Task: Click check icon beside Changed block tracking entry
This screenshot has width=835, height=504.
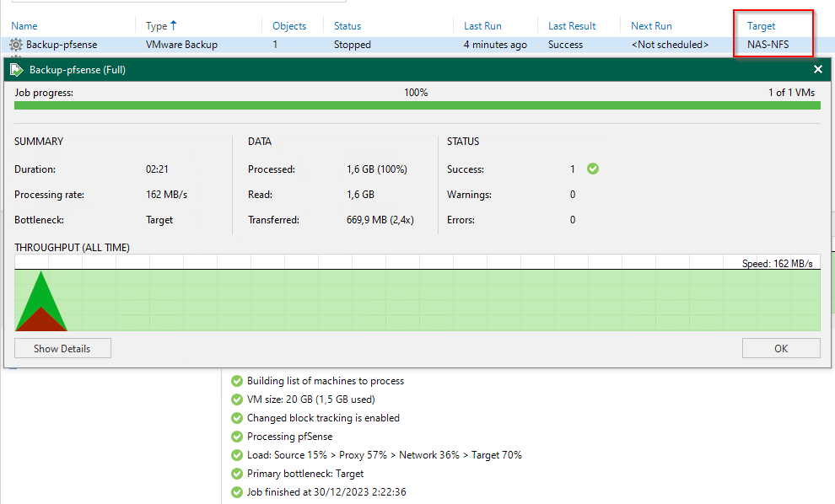Action: [x=236, y=418]
